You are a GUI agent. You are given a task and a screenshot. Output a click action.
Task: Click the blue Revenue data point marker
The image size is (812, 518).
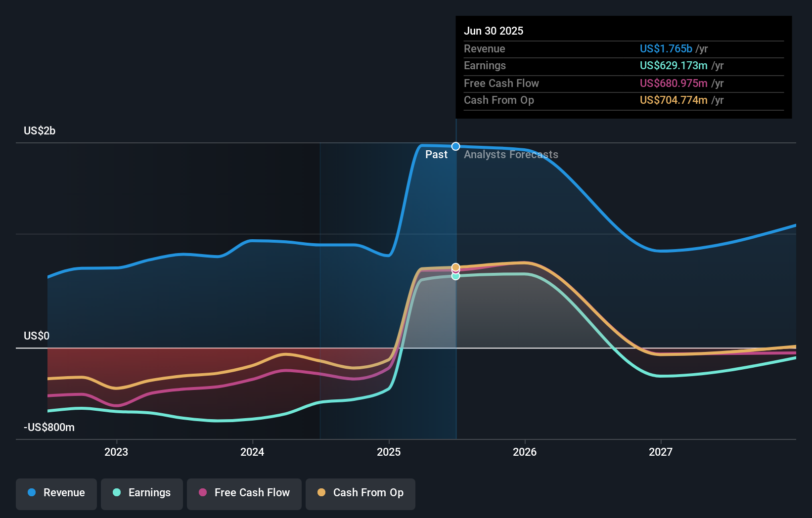click(x=456, y=146)
